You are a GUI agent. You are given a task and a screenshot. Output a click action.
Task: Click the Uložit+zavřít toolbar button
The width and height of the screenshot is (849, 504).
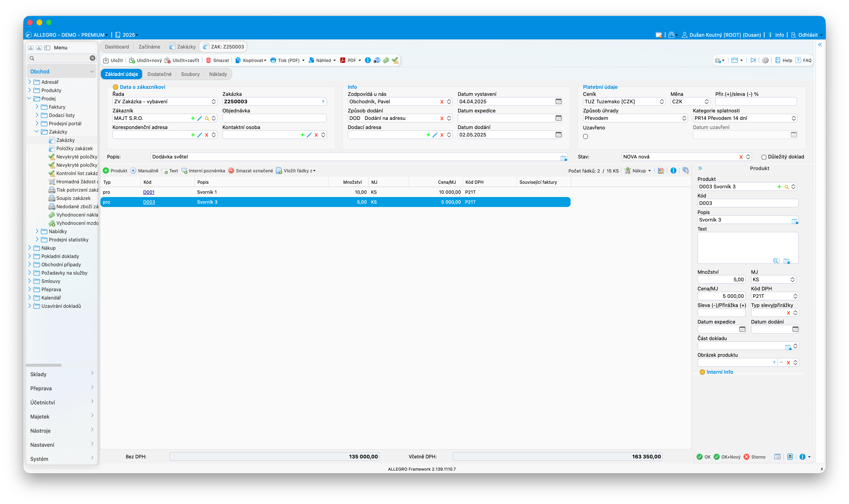tap(182, 60)
